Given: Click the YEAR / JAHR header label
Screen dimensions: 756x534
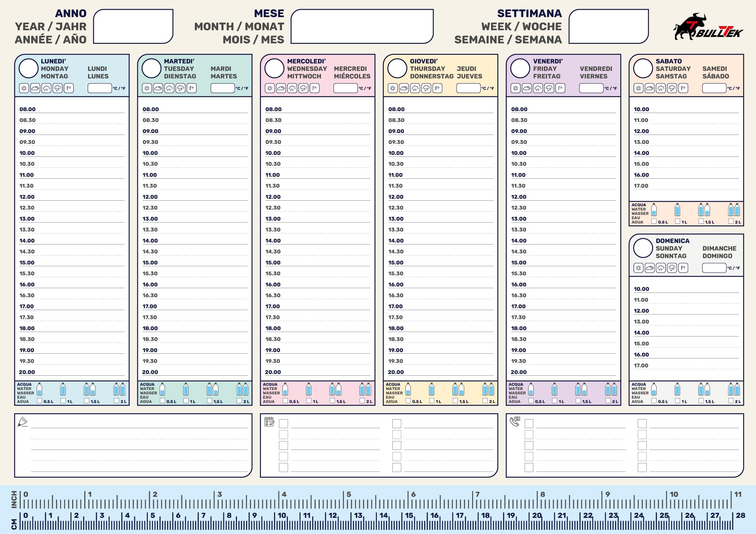Looking at the screenshot, I should tap(51, 26).
